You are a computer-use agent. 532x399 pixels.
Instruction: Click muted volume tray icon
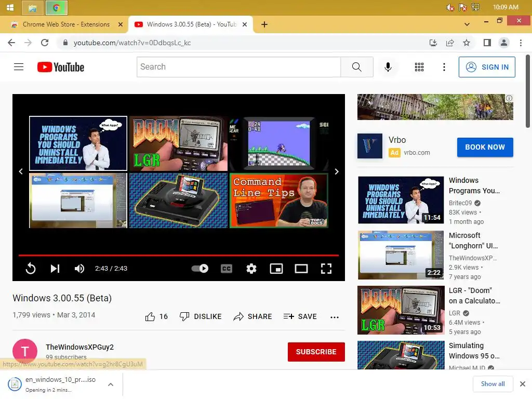click(x=450, y=7)
